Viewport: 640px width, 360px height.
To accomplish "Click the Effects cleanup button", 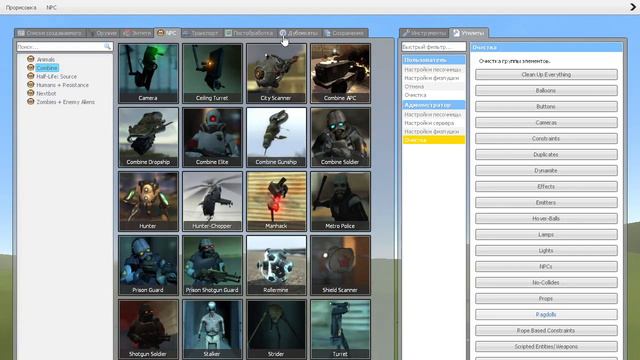I will click(546, 187).
